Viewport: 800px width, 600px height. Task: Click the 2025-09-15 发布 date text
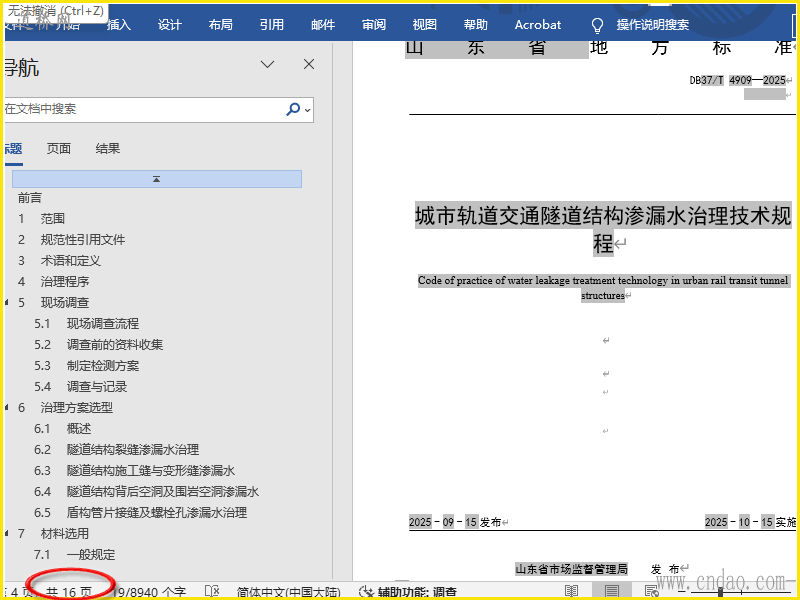pos(455,522)
